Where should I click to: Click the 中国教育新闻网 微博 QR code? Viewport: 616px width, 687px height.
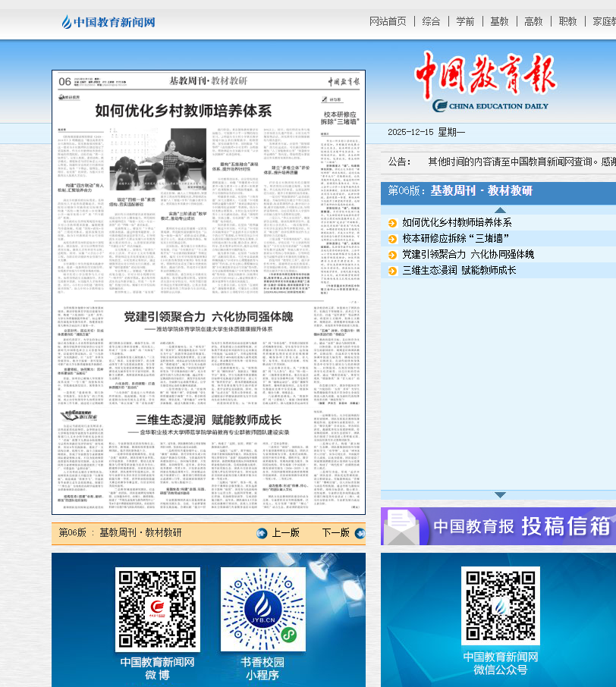(x=158, y=609)
